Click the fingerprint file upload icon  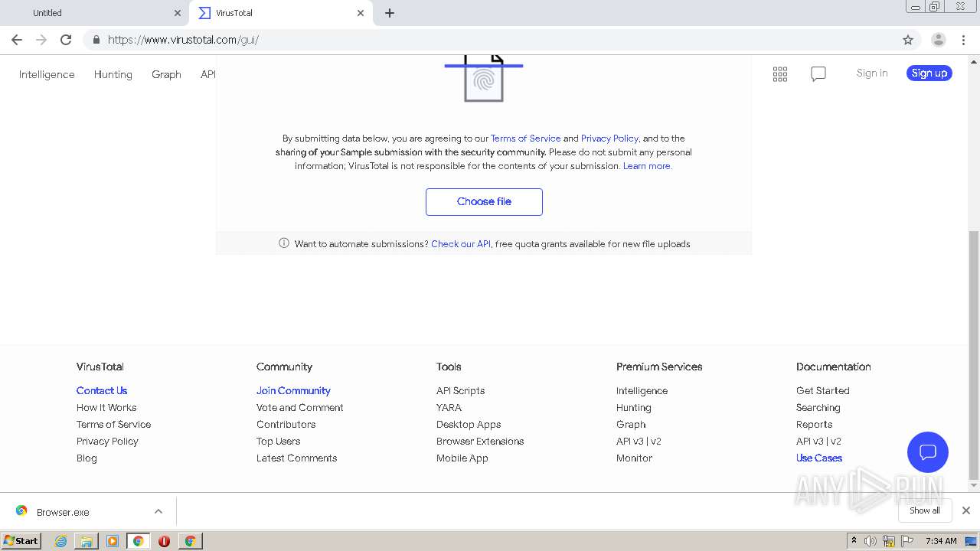click(484, 78)
